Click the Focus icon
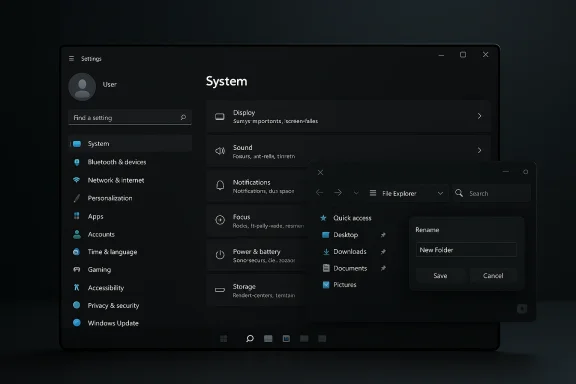This screenshot has width=576, height=384. [x=220, y=220]
